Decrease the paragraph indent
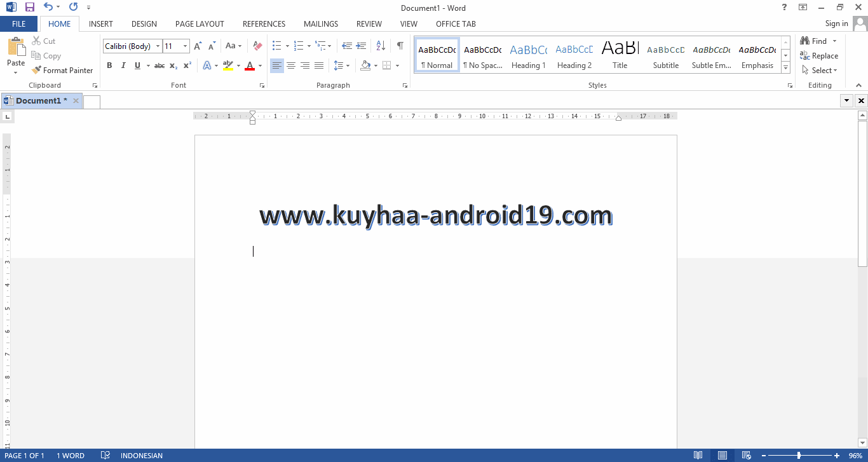The width and height of the screenshot is (868, 462). [347, 46]
